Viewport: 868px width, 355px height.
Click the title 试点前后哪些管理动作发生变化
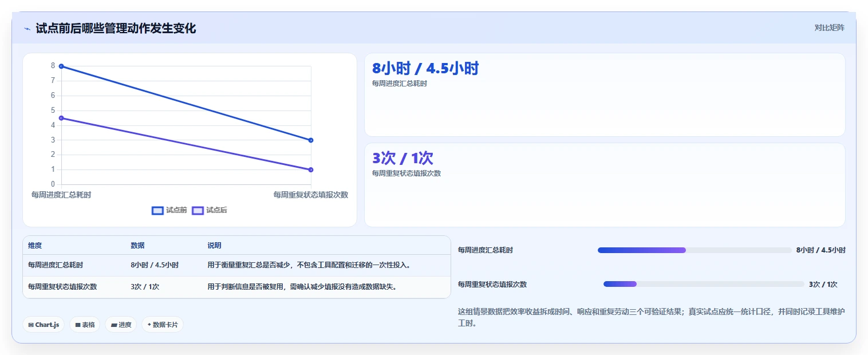116,28
